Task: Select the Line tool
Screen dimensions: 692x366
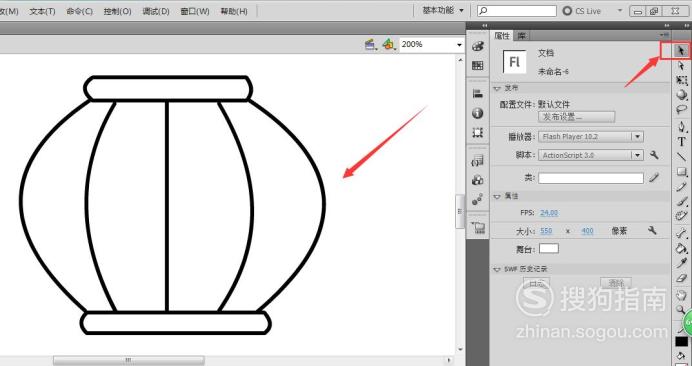Action: click(x=681, y=156)
